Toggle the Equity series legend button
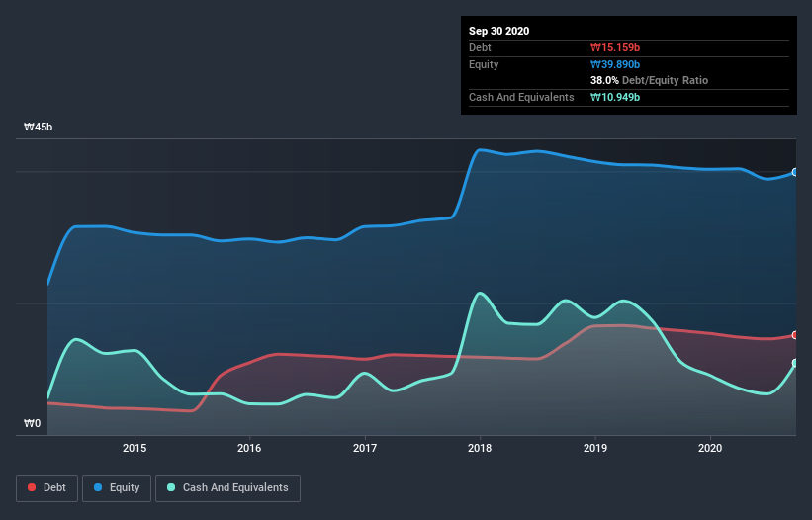 117,488
